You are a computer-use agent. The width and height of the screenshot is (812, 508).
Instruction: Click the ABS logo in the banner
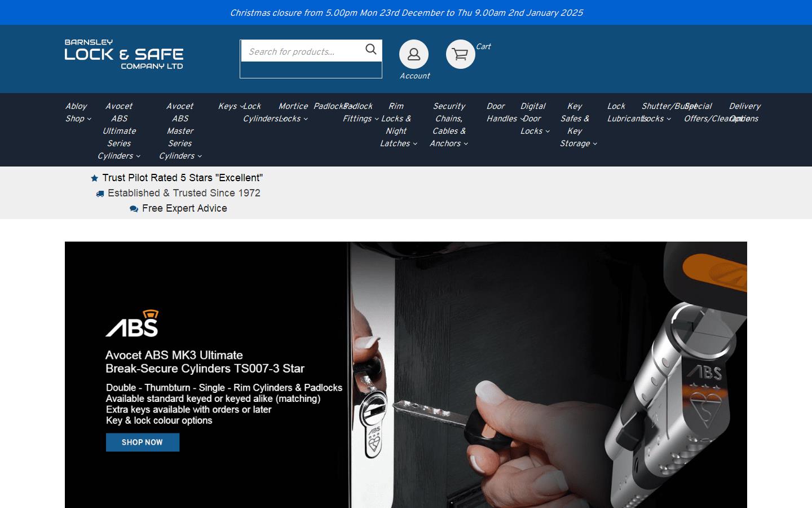(131, 323)
